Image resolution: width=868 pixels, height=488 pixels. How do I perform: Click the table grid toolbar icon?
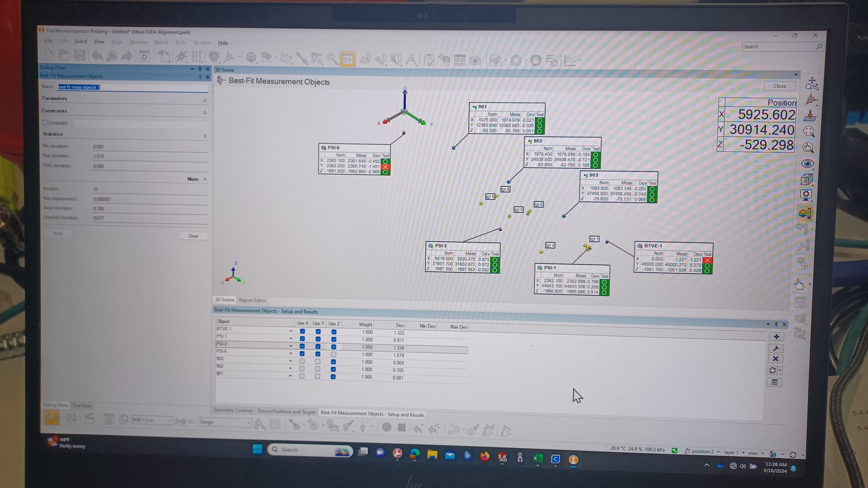click(460, 61)
